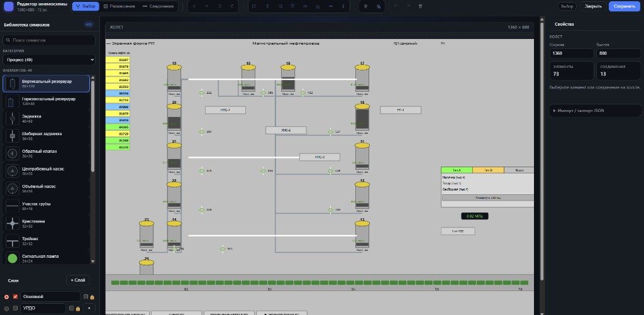Click tank 16 on the canvas
Viewport: 644px width, 315px height.
[x=288, y=77]
